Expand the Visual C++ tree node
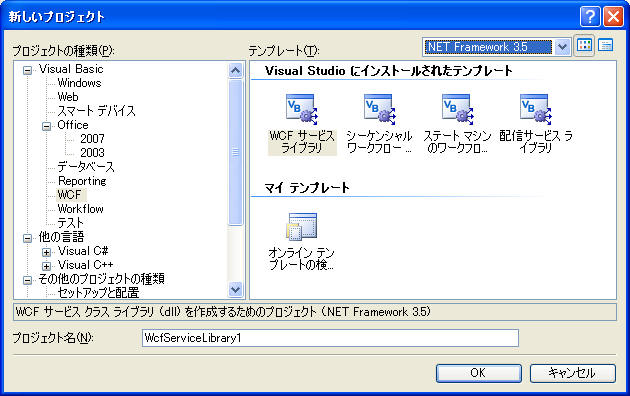 tap(47, 266)
